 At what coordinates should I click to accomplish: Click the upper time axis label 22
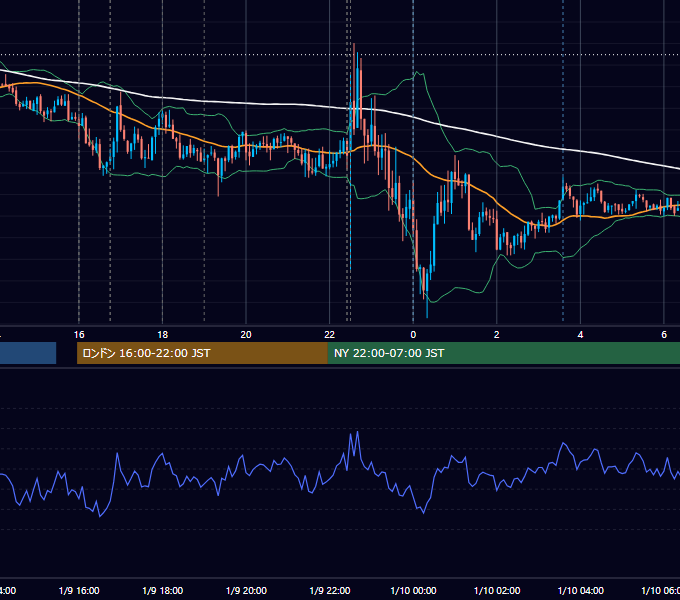click(330, 335)
